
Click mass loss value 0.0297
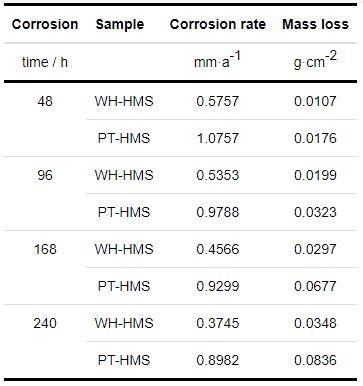315,249
